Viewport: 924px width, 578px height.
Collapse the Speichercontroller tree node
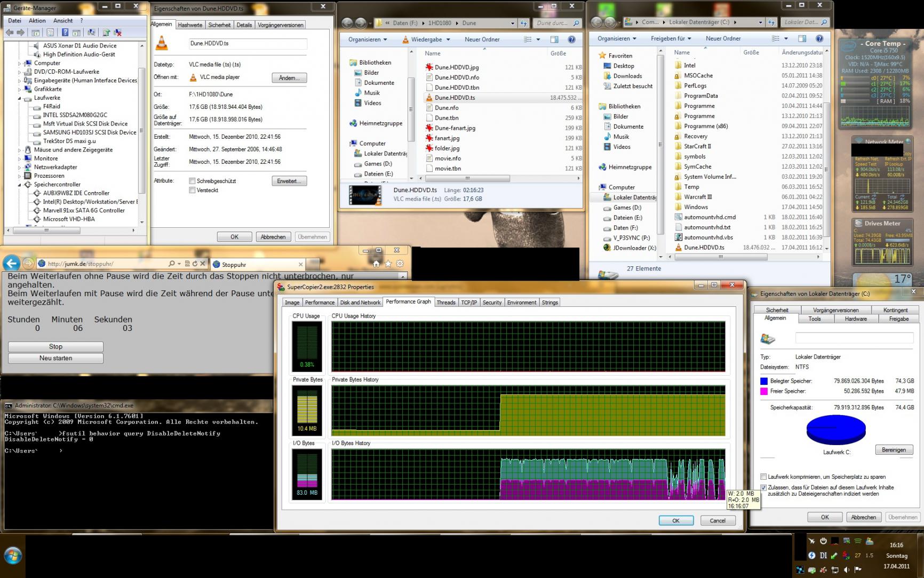click(x=20, y=185)
